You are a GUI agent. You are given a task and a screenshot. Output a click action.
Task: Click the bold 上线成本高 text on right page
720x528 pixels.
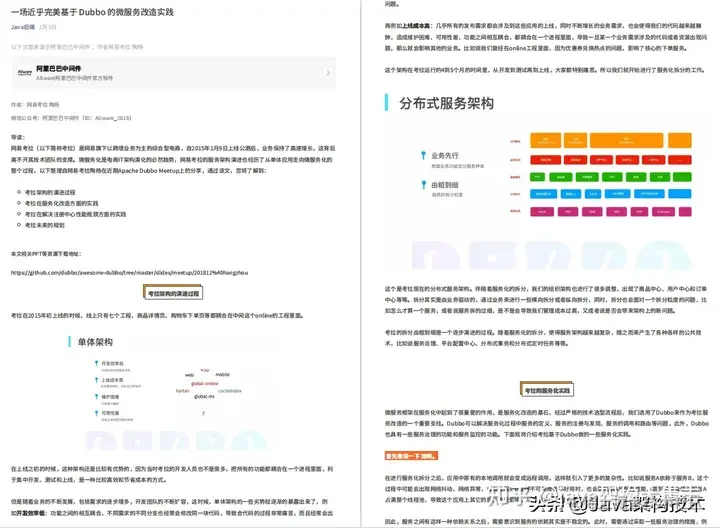[x=416, y=26]
